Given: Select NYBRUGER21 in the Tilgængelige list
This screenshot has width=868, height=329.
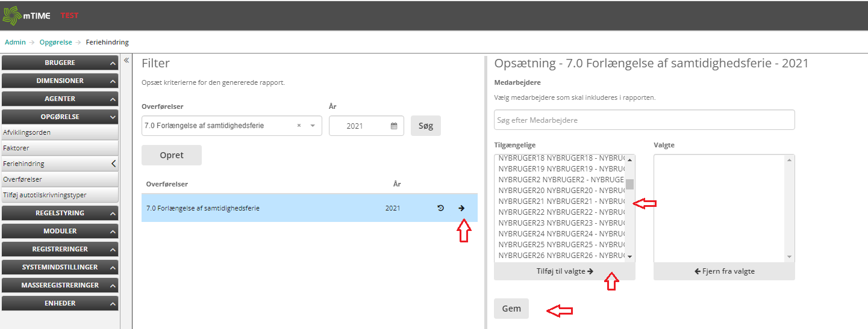Looking at the screenshot, I should 561,201.
